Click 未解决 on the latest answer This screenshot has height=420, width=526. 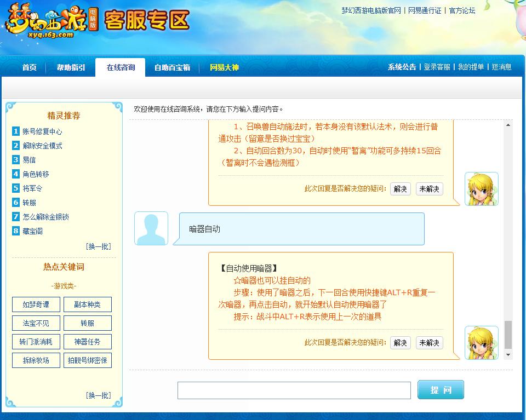click(429, 342)
